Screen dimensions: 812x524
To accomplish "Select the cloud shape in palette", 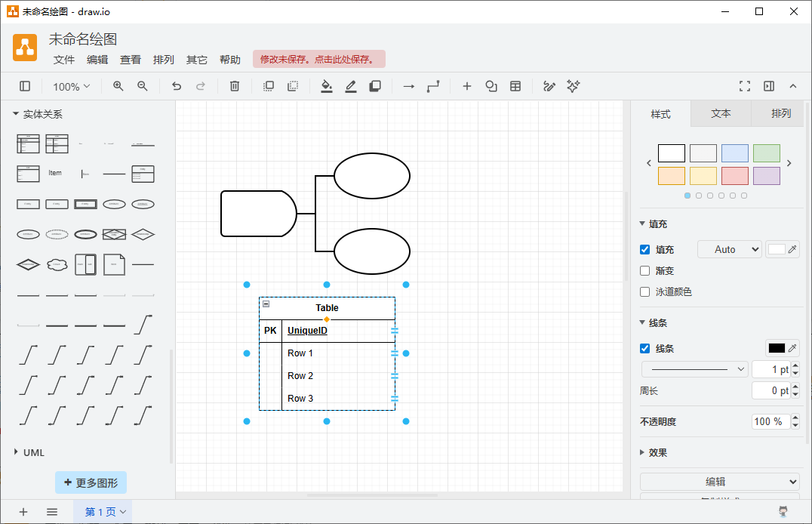I will tap(57, 264).
